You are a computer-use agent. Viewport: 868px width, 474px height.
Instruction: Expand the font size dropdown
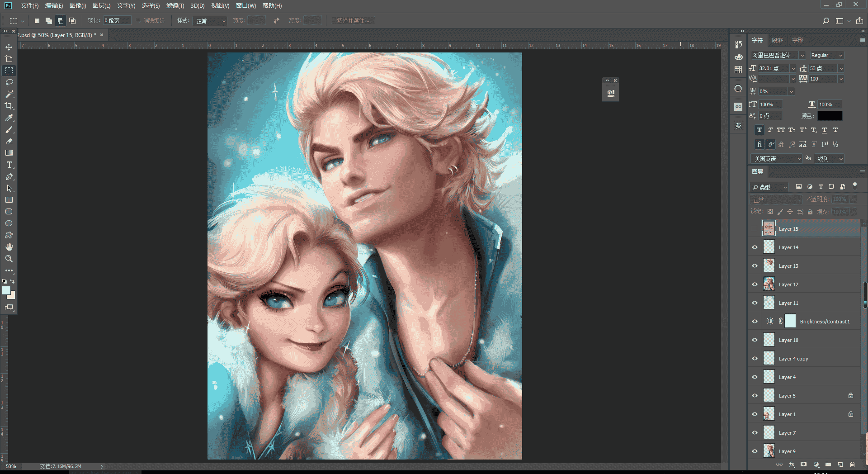pyautogui.click(x=793, y=68)
